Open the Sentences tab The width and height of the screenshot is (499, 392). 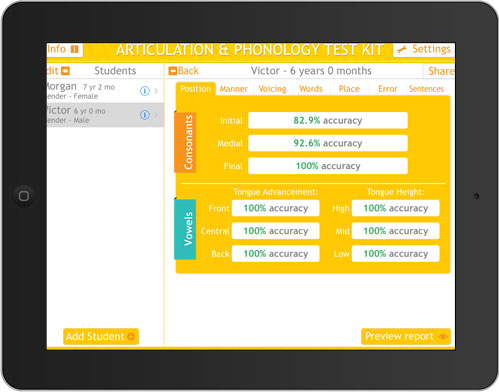click(x=426, y=89)
